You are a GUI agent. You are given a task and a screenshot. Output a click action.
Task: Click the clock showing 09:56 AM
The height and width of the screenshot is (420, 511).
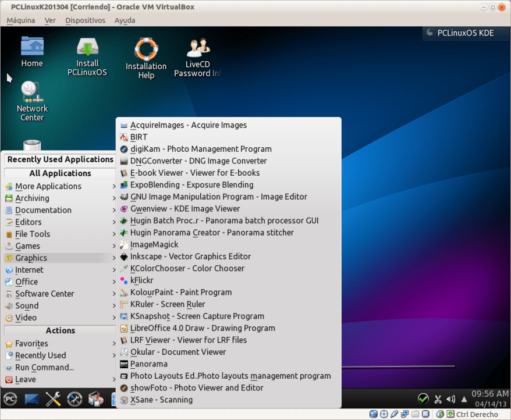[x=489, y=394]
